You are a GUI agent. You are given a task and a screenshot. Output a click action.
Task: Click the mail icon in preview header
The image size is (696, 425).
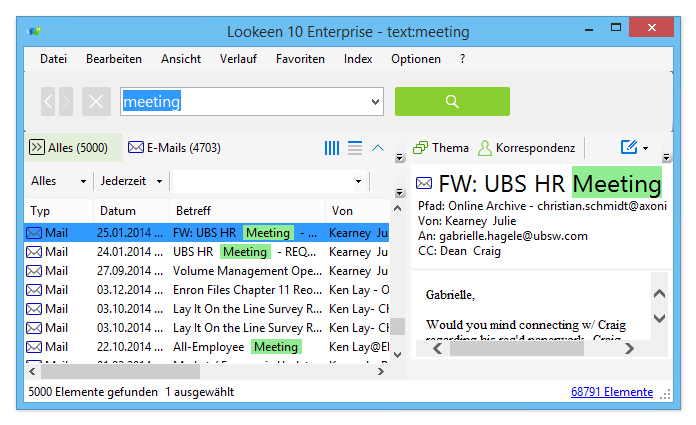click(424, 183)
